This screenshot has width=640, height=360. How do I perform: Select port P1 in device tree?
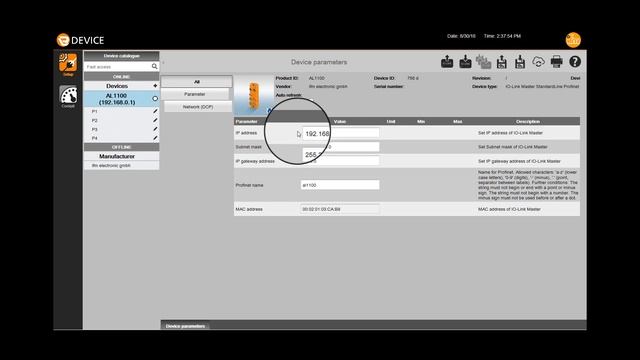(95, 111)
